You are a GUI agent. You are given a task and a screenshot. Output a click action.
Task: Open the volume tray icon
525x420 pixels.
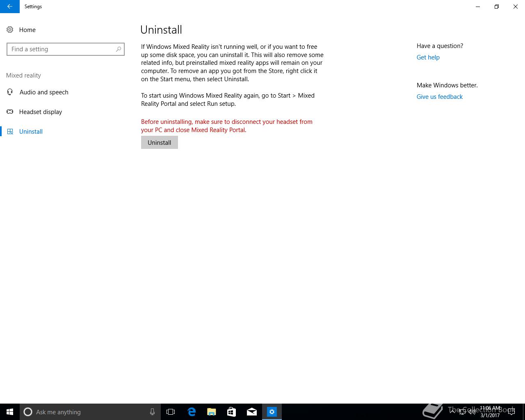[472, 412]
